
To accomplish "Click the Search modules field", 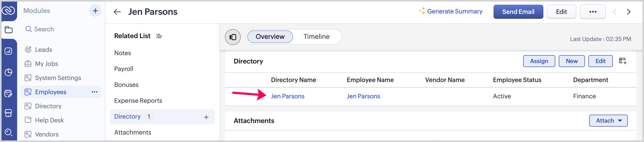I will click(44, 29).
